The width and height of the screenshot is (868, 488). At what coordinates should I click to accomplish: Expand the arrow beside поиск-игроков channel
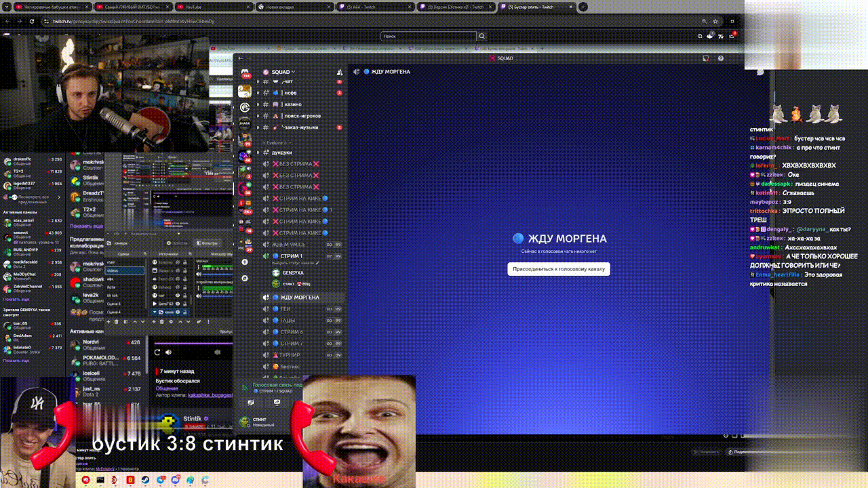pos(258,116)
